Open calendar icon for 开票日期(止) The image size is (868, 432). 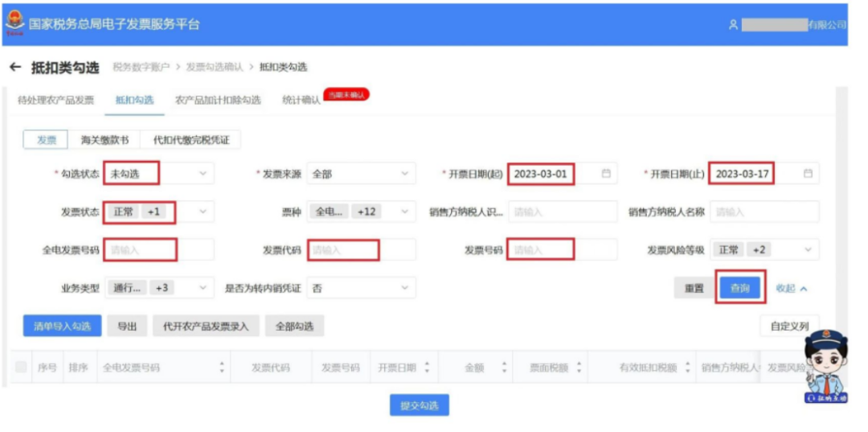[x=809, y=174]
